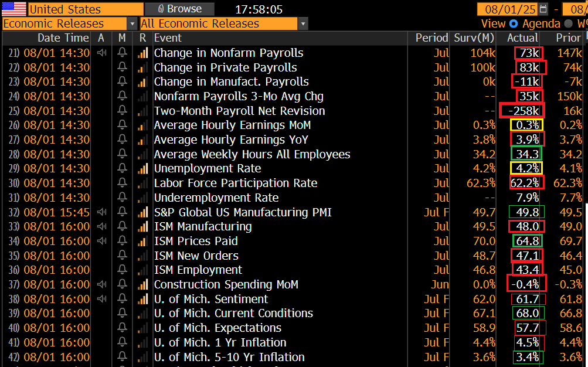Image resolution: width=588 pixels, height=367 pixels.
Task: Open the calendar picker beside 08/01/25
Action: pos(543,9)
